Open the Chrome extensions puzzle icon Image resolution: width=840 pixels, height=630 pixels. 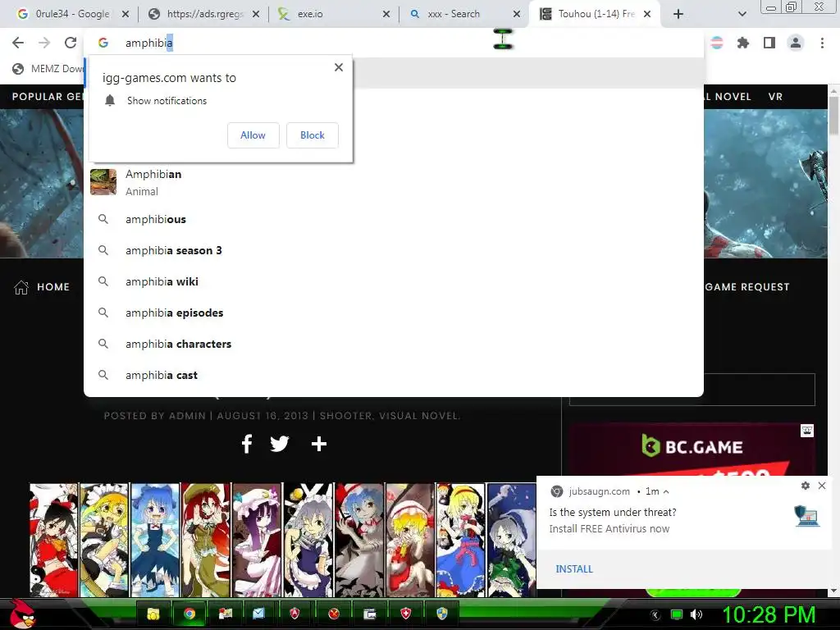tap(743, 43)
